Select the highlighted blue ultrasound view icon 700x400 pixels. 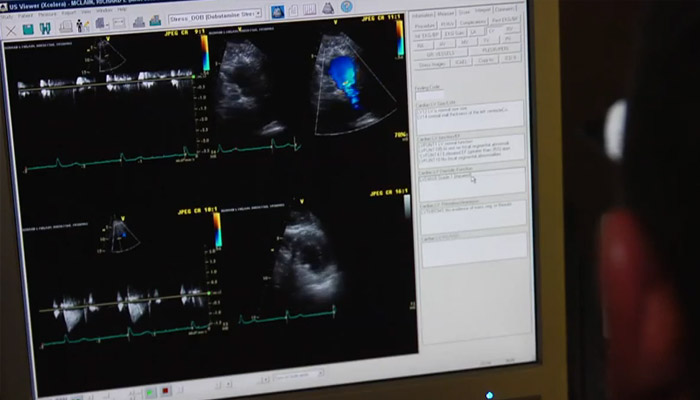[x=277, y=12]
